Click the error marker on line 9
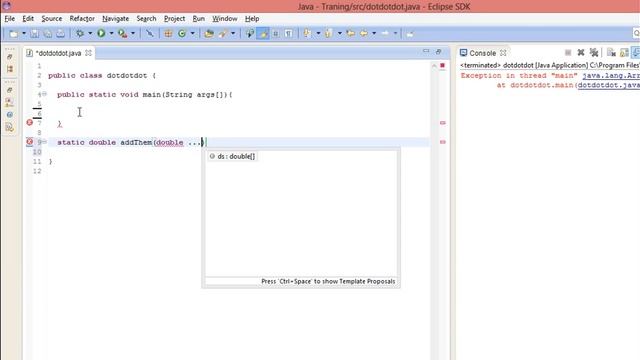 click(29, 142)
